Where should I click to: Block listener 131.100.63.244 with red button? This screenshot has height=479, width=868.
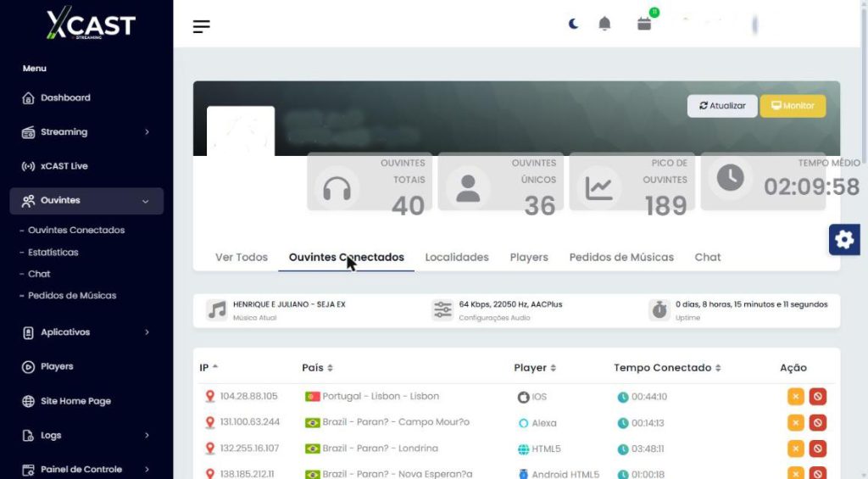[x=818, y=422]
